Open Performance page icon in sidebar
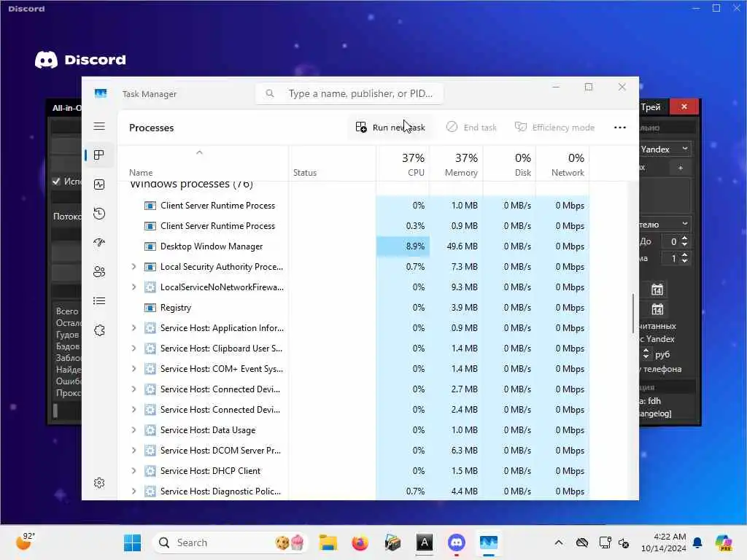Screen dimensions: 747x560 pyautogui.click(x=99, y=184)
